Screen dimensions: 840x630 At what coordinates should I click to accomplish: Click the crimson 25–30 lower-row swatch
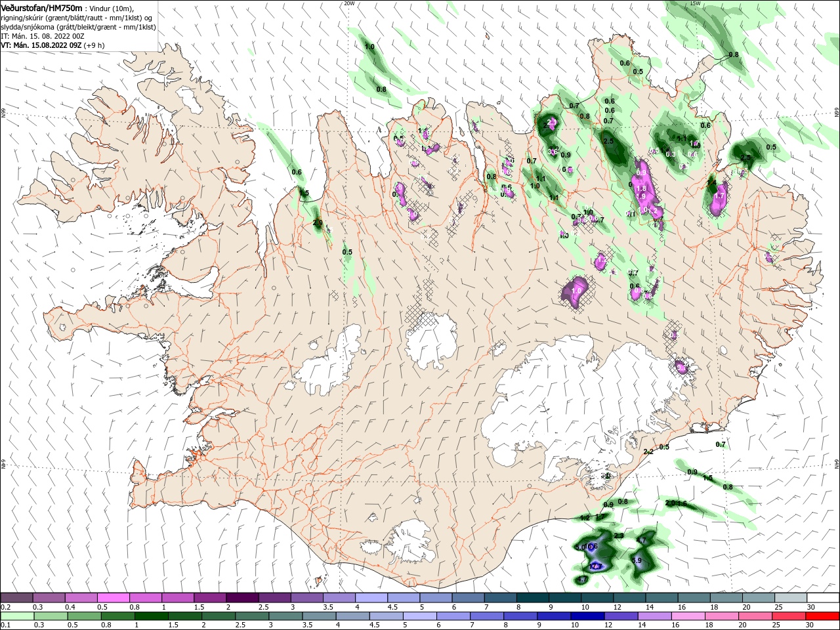point(789,616)
